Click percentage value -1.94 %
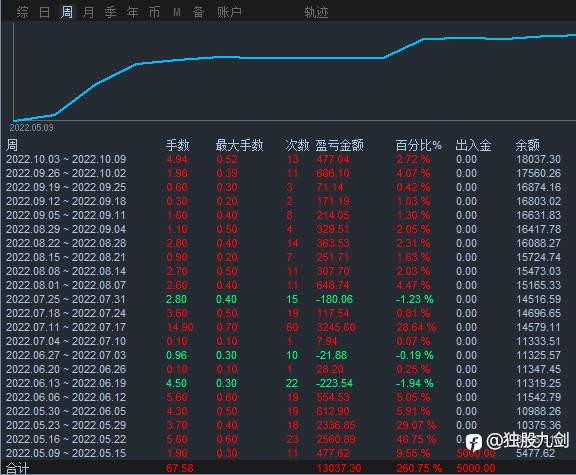 point(415,383)
